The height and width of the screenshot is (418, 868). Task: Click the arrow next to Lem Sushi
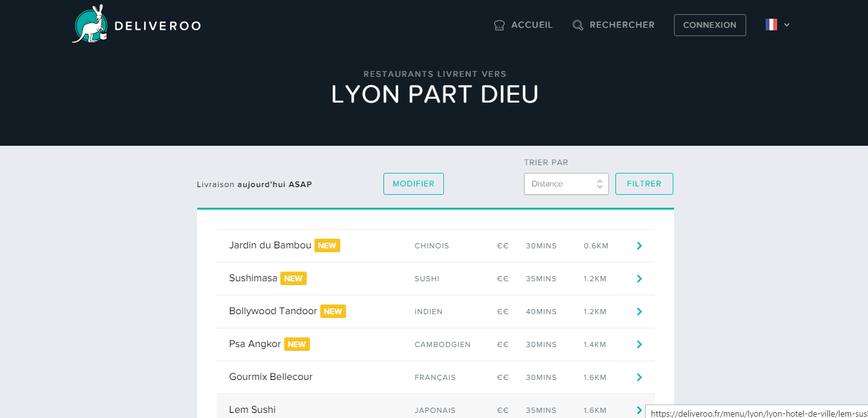pyautogui.click(x=639, y=410)
